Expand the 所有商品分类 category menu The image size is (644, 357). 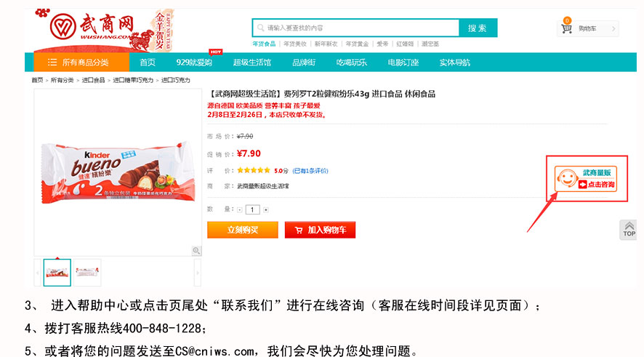[x=81, y=63]
